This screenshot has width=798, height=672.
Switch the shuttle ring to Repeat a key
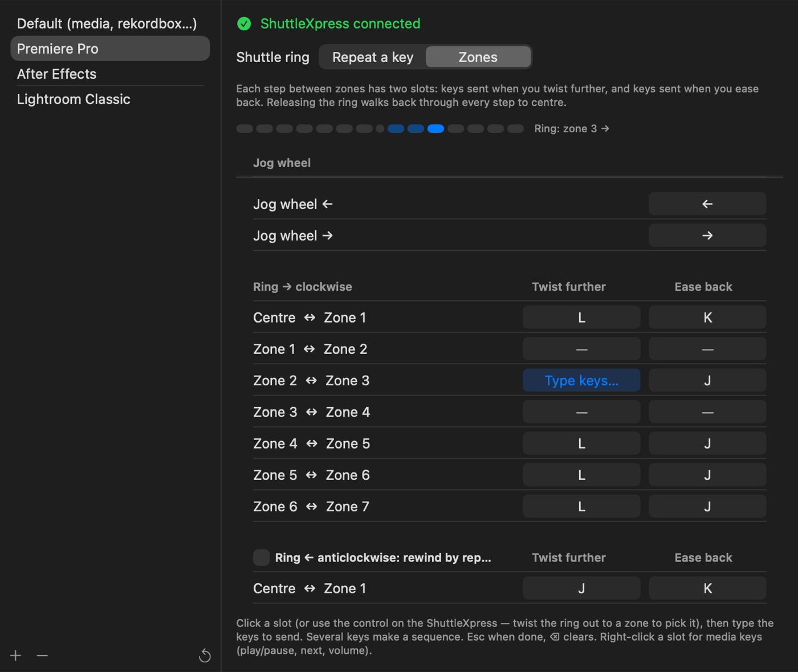[373, 57]
